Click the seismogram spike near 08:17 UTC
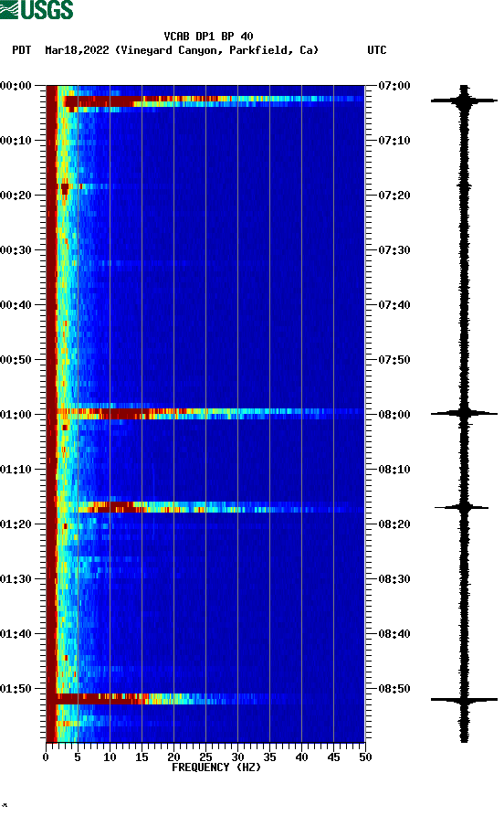Viewport: 504px width, 815px height. pos(462,507)
